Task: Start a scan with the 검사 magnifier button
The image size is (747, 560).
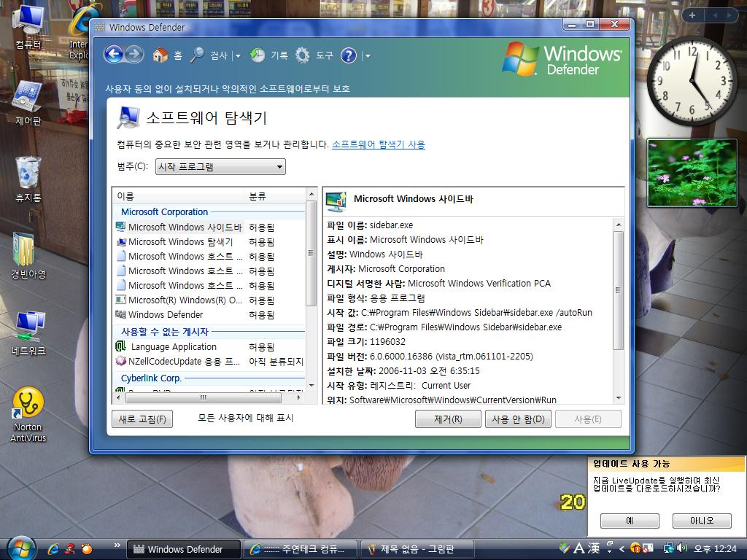Action: point(209,55)
